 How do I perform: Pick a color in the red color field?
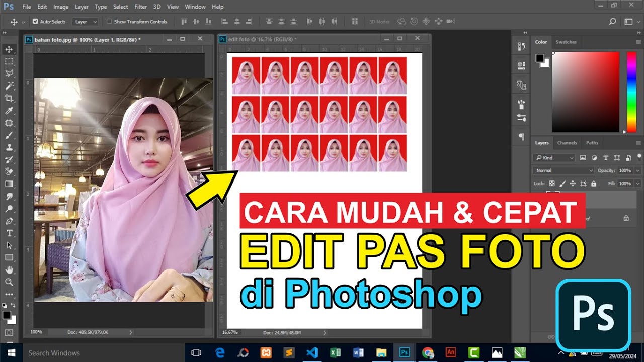point(586,92)
